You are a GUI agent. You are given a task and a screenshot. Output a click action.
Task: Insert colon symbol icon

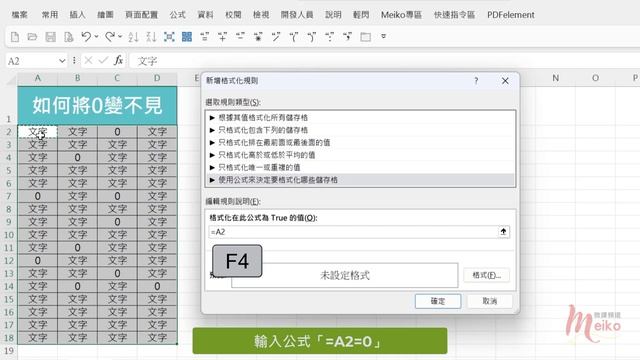click(330, 37)
